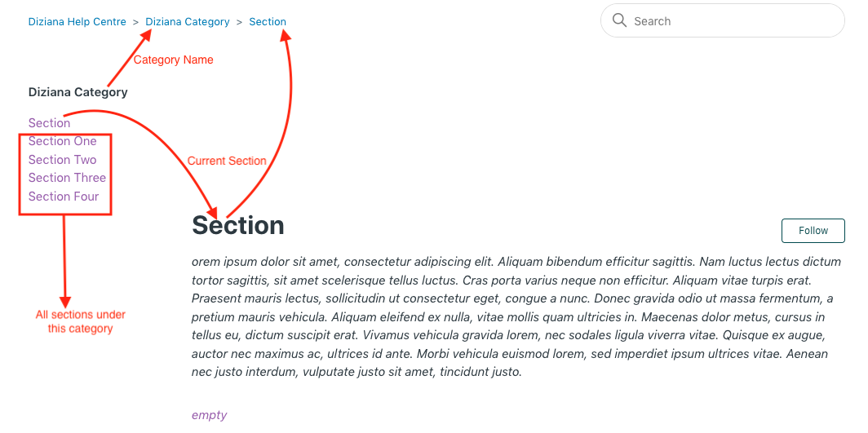Click the magnifying glass search icon
Image resolution: width=868 pixels, height=433 pixels.
coord(619,20)
